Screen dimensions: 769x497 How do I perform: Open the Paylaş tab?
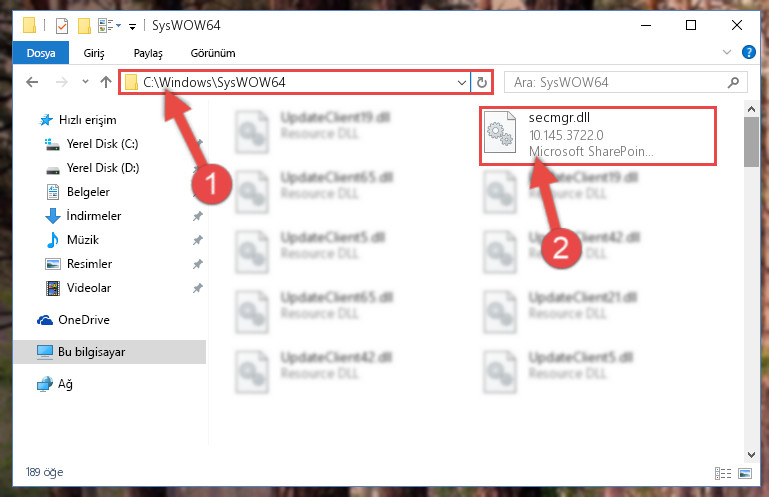point(148,53)
